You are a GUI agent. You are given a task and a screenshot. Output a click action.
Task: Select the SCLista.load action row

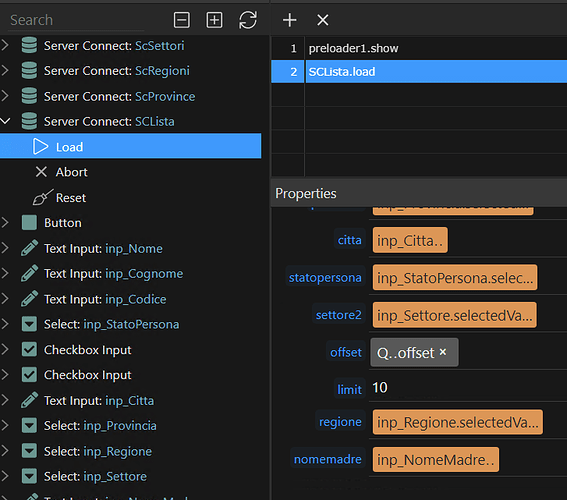click(x=419, y=72)
